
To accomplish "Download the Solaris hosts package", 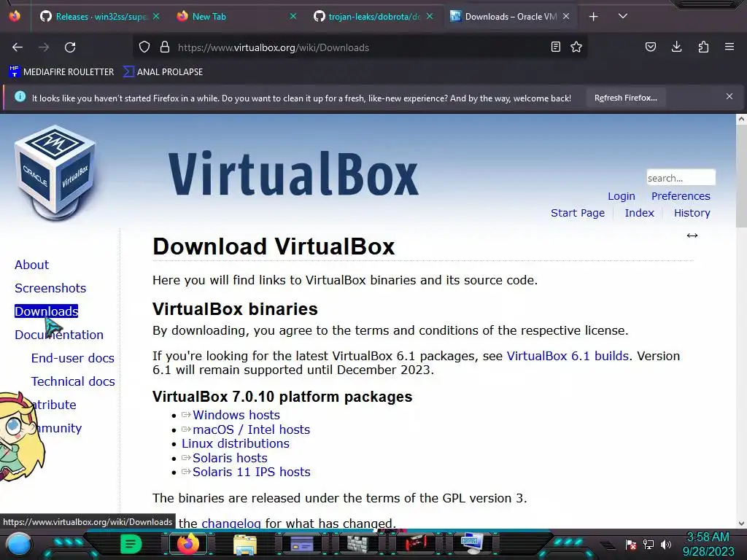I will tap(230, 458).
